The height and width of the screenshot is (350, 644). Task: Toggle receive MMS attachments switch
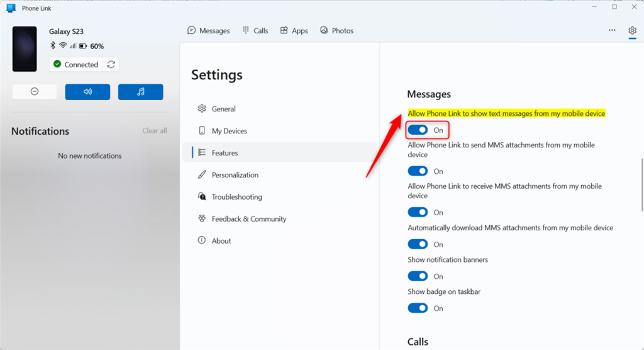pos(418,212)
